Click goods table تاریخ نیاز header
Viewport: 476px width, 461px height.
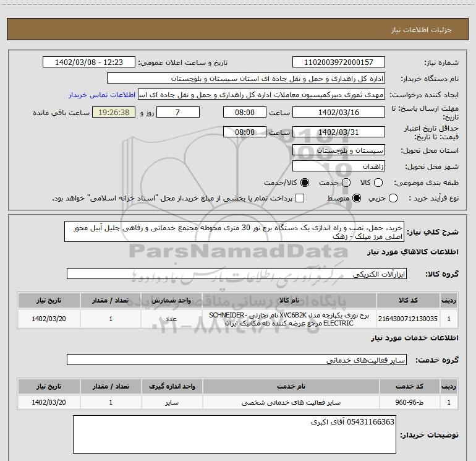(49, 300)
